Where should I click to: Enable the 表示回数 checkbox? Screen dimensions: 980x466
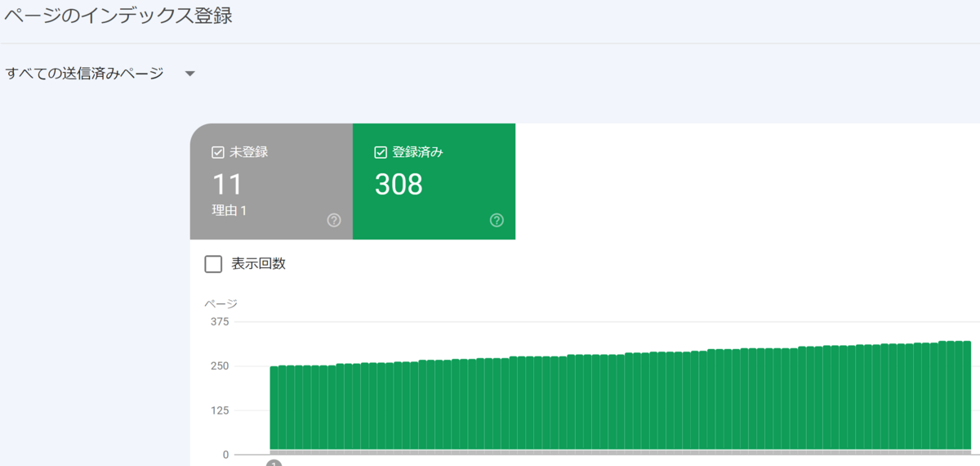point(213,264)
